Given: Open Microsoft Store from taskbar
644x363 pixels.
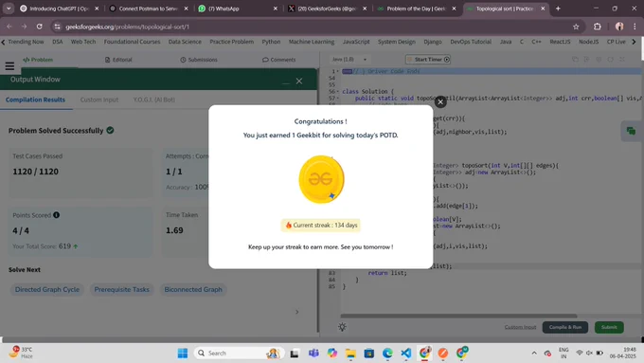Looking at the screenshot, I should (x=368, y=354).
